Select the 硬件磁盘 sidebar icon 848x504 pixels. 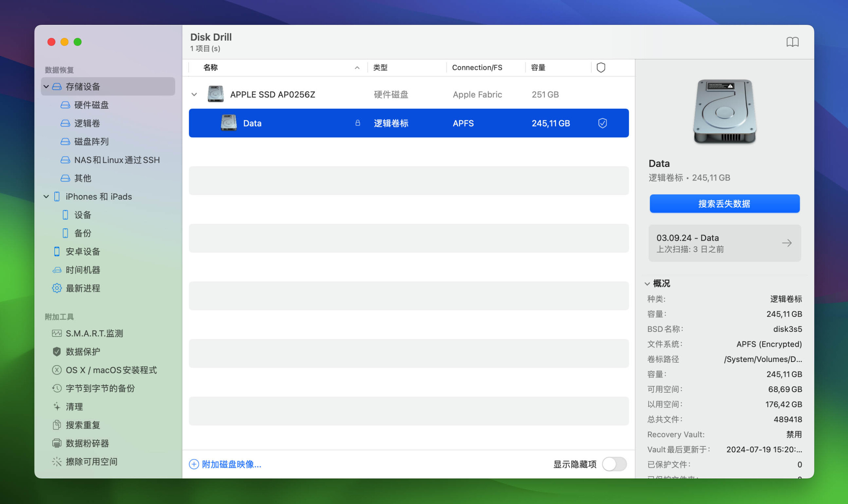tap(65, 105)
